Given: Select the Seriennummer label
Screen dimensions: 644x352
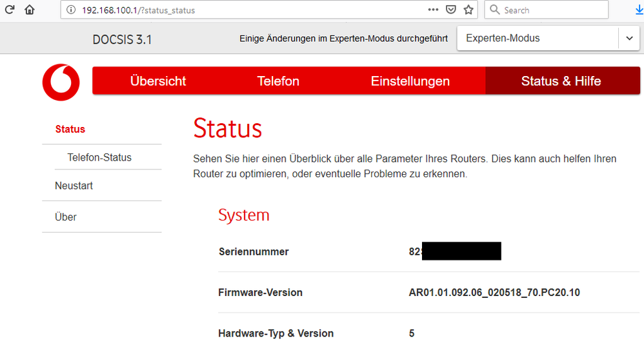Looking at the screenshot, I should tap(254, 251).
